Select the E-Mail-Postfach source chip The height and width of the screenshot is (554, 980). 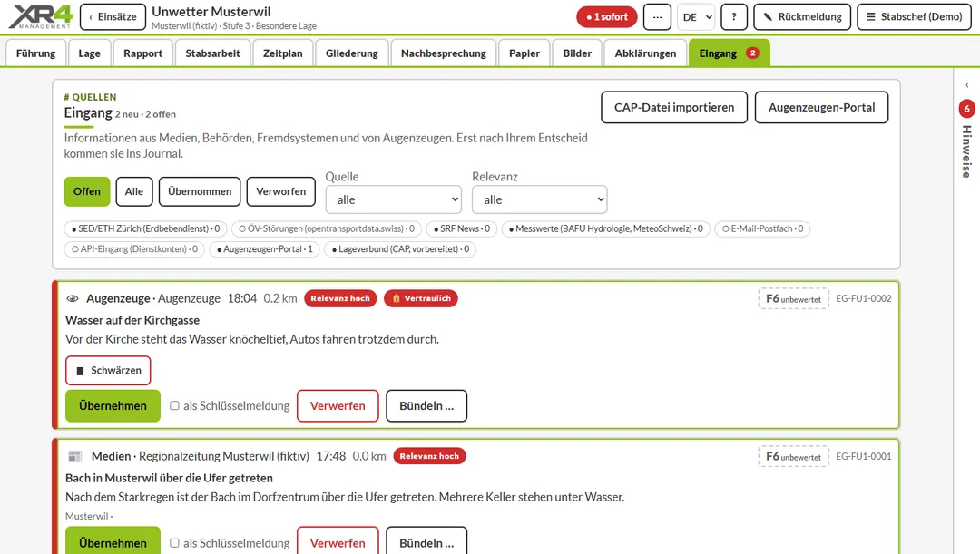click(762, 228)
